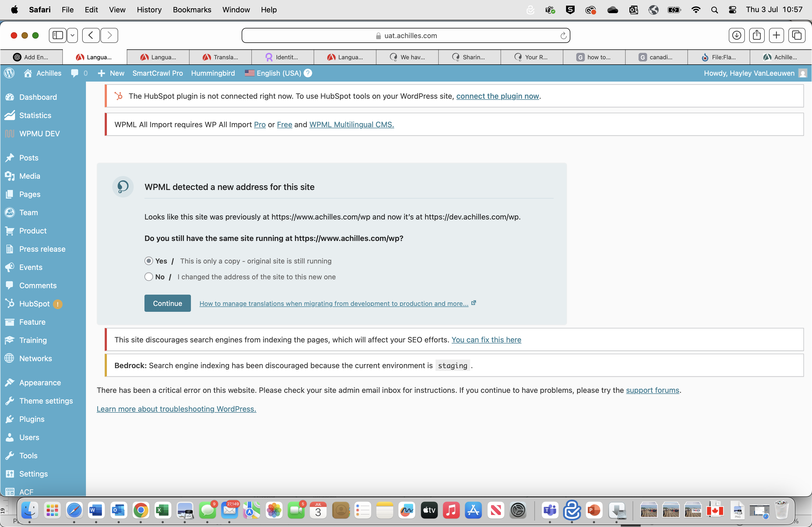Open Hummingbird in admin bar

pyautogui.click(x=213, y=73)
